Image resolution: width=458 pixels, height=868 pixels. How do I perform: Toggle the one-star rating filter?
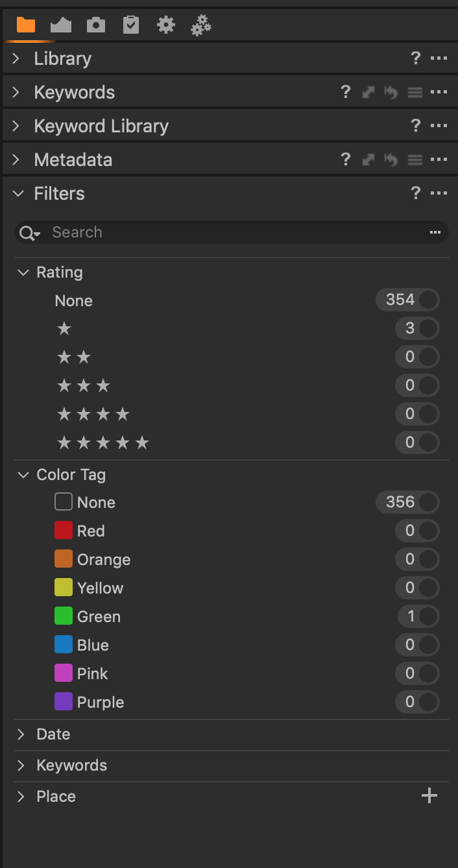428,328
